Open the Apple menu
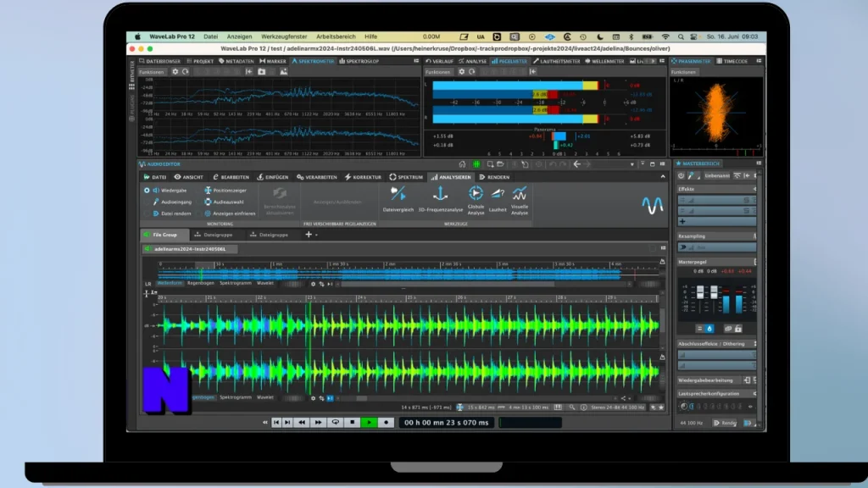This screenshot has width=868, height=488. pos(137,37)
